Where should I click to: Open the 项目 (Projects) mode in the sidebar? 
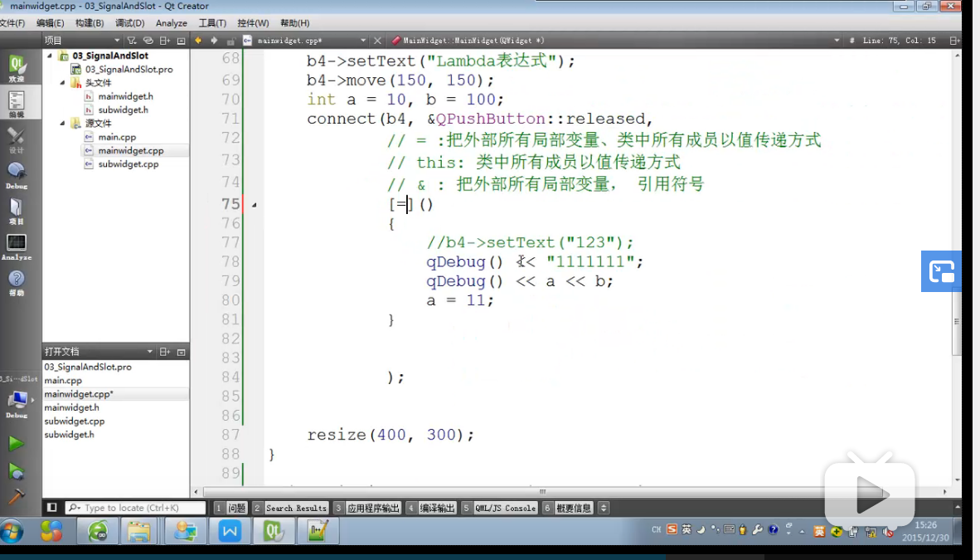point(17,212)
